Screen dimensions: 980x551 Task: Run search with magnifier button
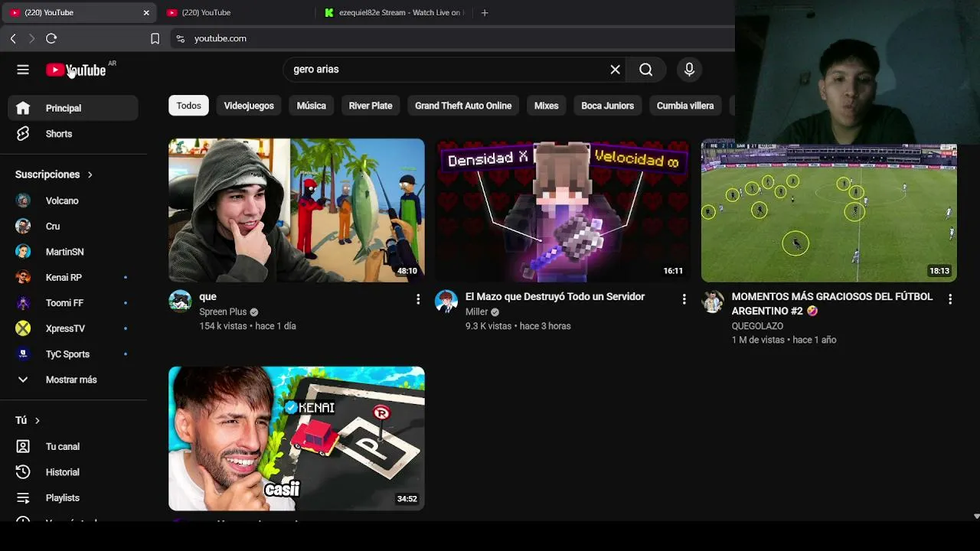tap(646, 70)
